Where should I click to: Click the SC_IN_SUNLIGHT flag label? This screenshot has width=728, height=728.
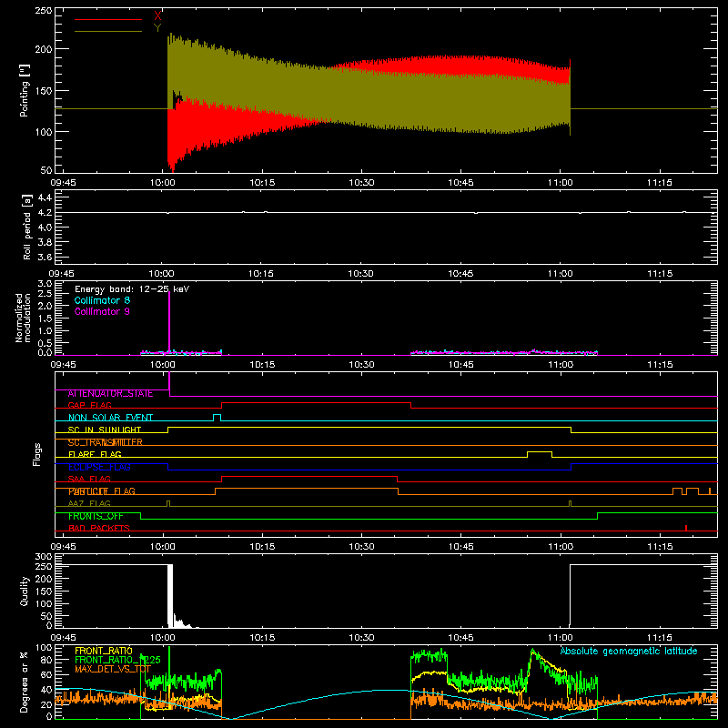pyautogui.click(x=105, y=430)
